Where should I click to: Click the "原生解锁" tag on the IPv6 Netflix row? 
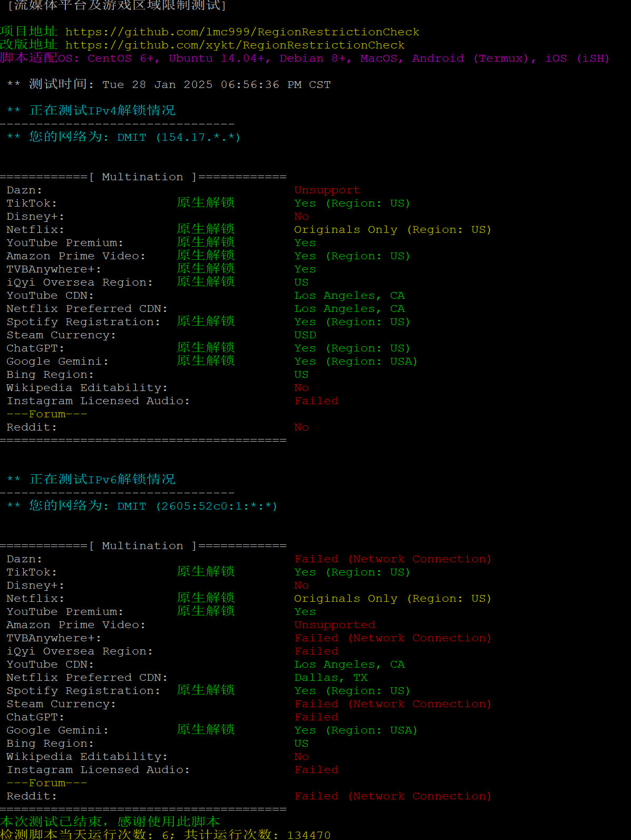click(x=206, y=598)
